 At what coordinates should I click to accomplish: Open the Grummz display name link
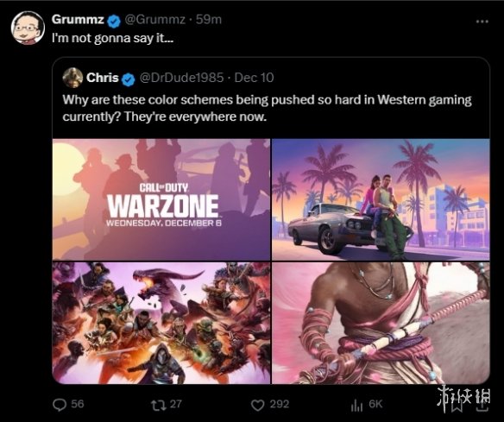[79, 20]
